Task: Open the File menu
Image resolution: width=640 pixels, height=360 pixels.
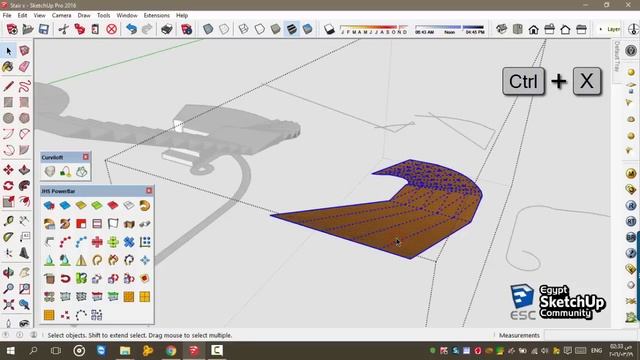Action: coord(7,15)
